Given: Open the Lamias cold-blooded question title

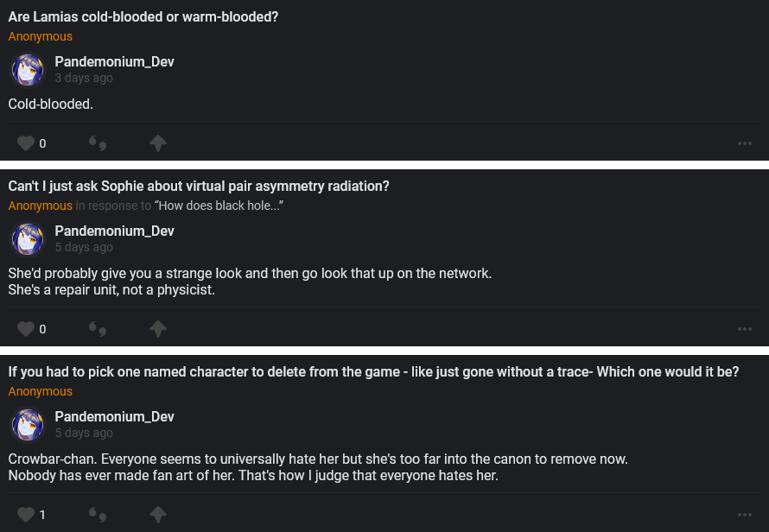Looking at the screenshot, I should 143,16.
